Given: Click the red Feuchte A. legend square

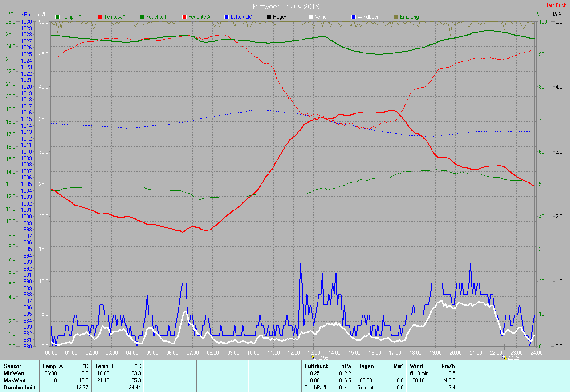Looking at the screenshot, I should pyautogui.click(x=184, y=17).
